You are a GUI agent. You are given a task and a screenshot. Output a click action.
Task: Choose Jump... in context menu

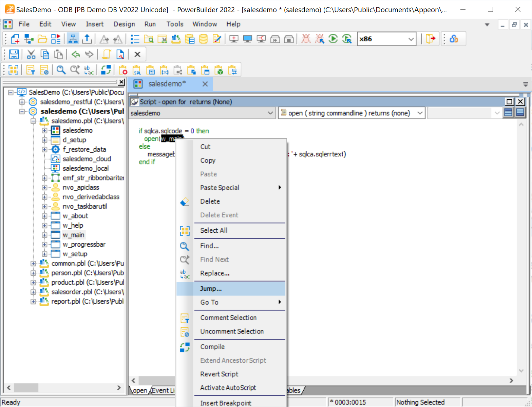[231, 289]
